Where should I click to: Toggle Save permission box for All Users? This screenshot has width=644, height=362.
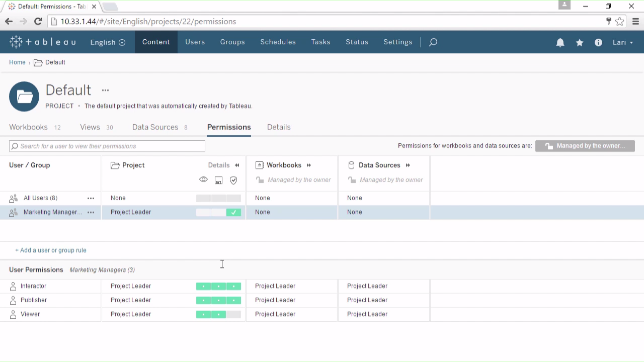[218, 198]
